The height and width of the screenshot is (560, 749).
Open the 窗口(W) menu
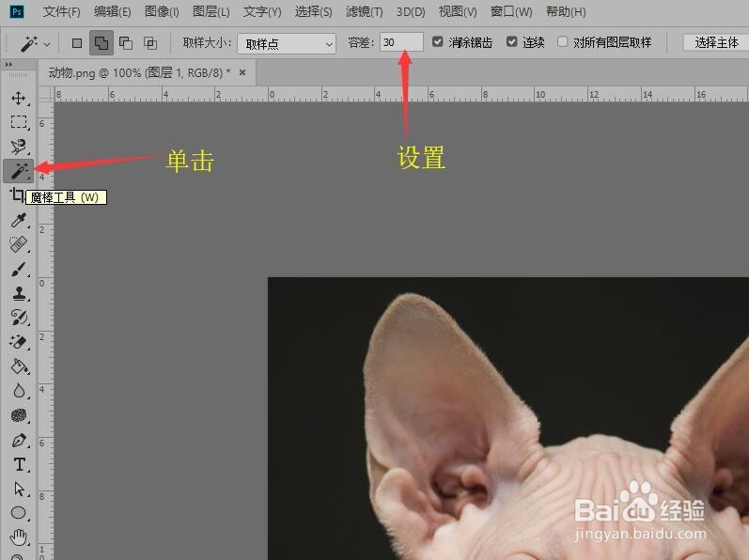tap(511, 11)
